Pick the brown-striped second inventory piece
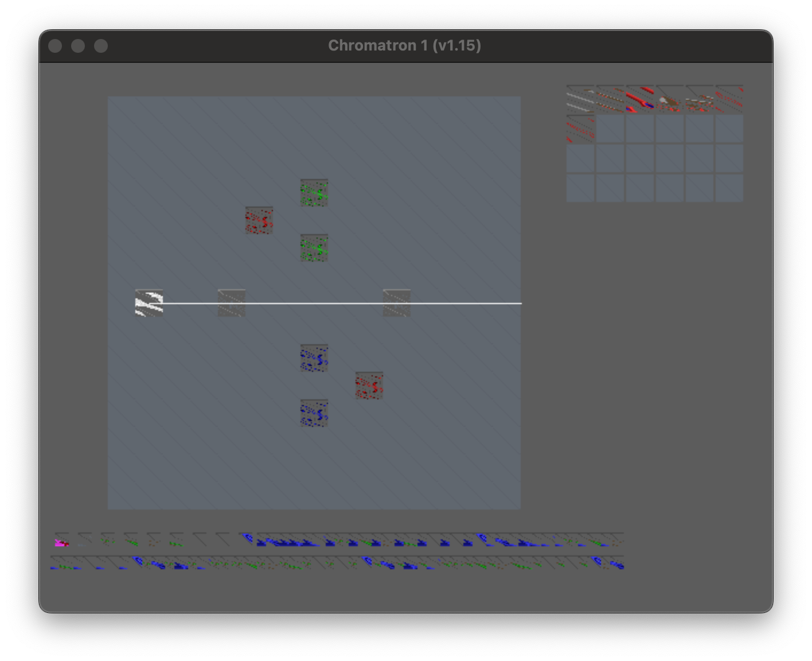This screenshot has width=812, height=661. click(610, 99)
